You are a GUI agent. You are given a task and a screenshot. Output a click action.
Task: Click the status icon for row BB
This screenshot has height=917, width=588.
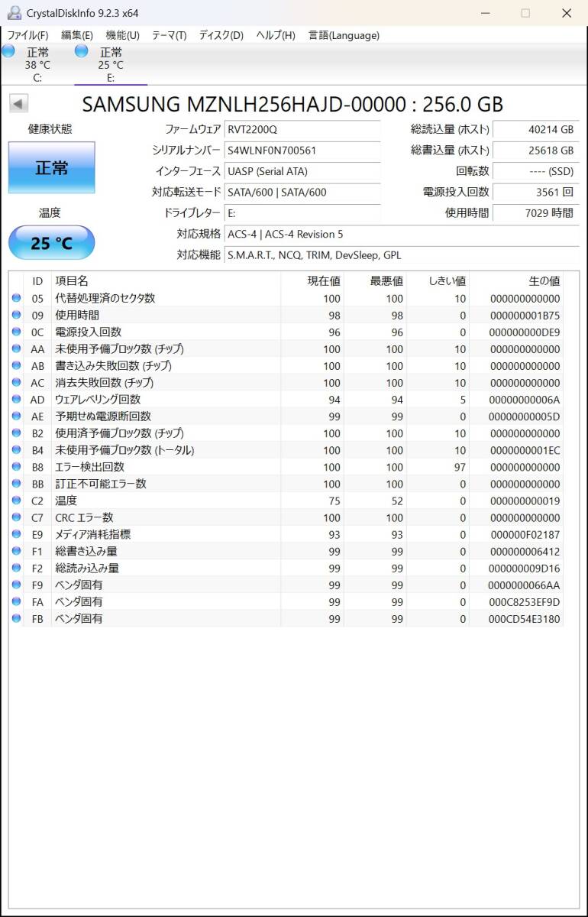pyautogui.click(x=16, y=483)
